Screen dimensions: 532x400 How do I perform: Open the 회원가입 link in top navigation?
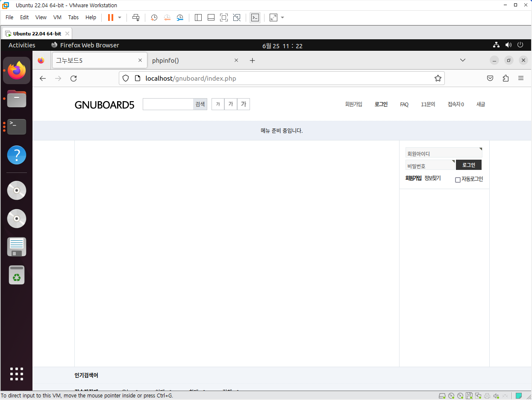click(354, 104)
